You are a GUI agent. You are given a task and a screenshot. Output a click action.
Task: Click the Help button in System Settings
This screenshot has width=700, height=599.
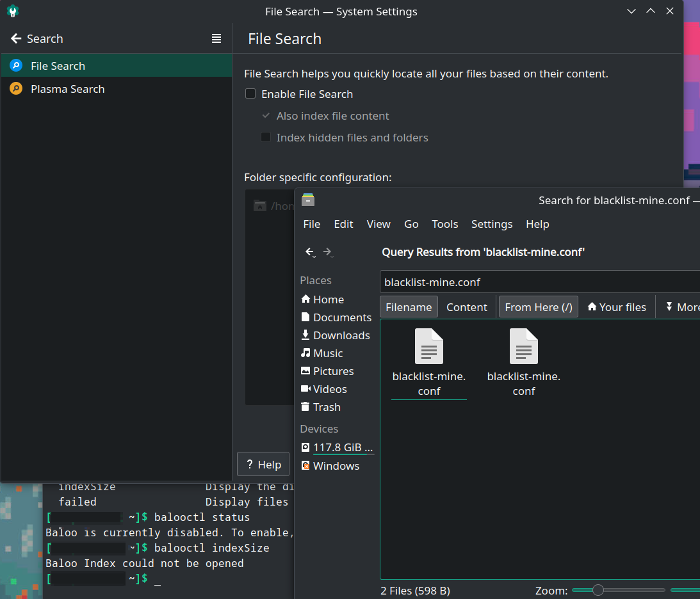pyautogui.click(x=263, y=465)
